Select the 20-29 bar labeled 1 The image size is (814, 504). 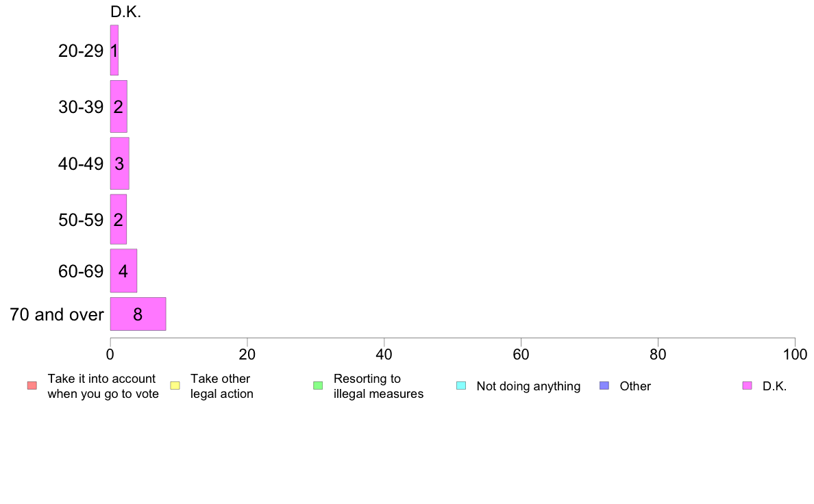(x=114, y=51)
